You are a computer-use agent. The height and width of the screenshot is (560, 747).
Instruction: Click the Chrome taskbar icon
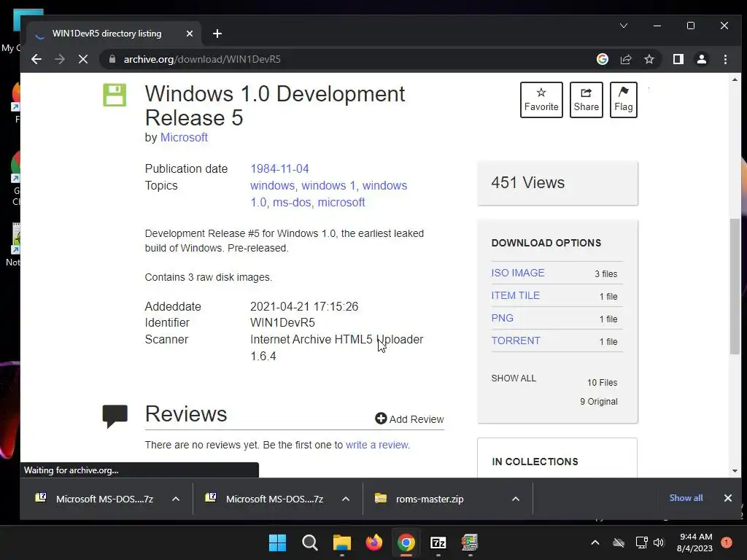pyautogui.click(x=406, y=542)
